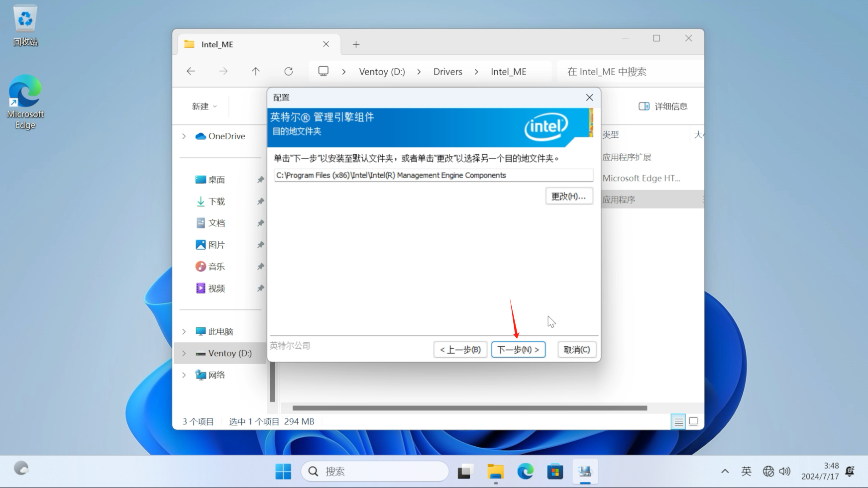Expand the OneDrive tree node

tap(184, 136)
